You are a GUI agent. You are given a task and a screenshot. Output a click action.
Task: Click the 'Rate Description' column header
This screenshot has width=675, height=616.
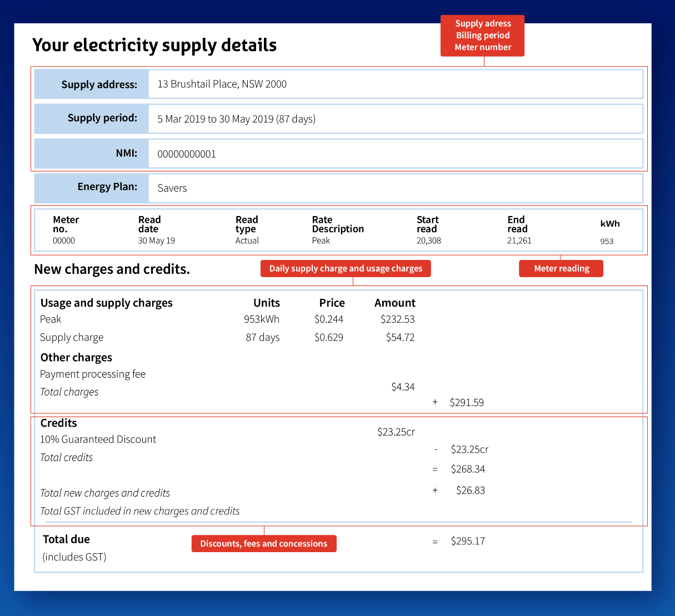click(x=338, y=224)
